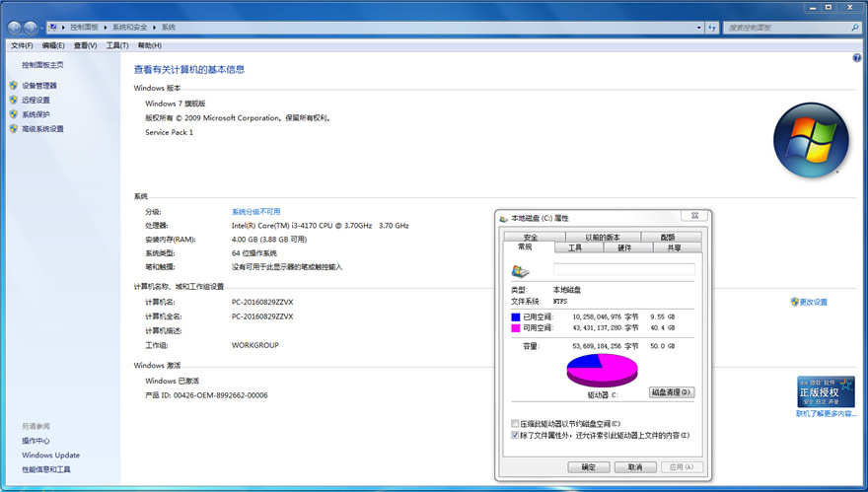The height and width of the screenshot is (492, 868).
Task: Click the drive label text field
Action: pyautogui.click(x=623, y=269)
